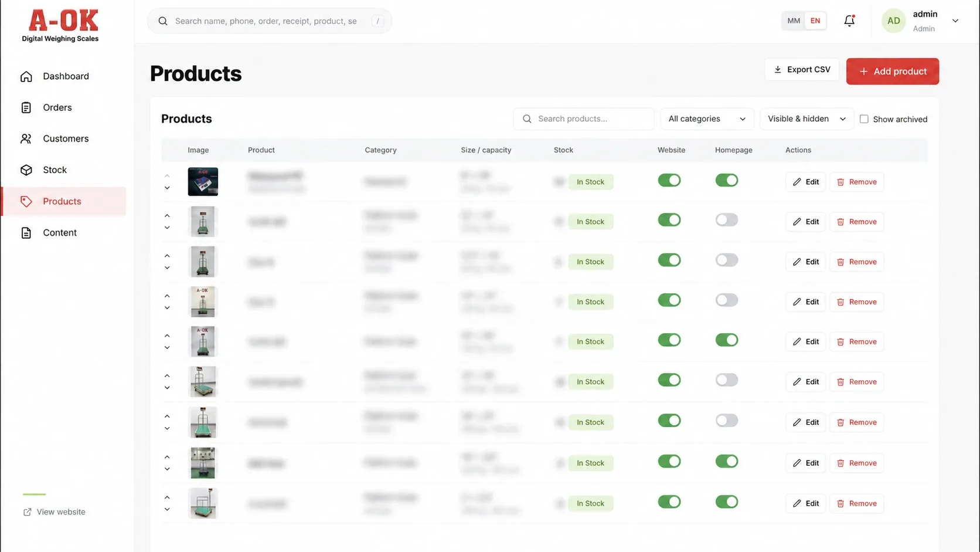
Task: Disable Homepage toggle in first product row
Action: tap(726, 180)
